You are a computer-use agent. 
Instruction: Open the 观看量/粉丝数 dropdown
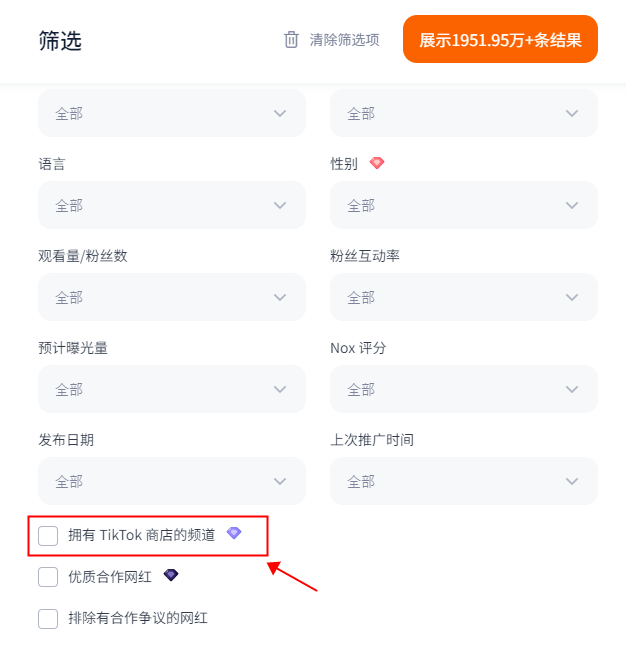click(x=171, y=297)
